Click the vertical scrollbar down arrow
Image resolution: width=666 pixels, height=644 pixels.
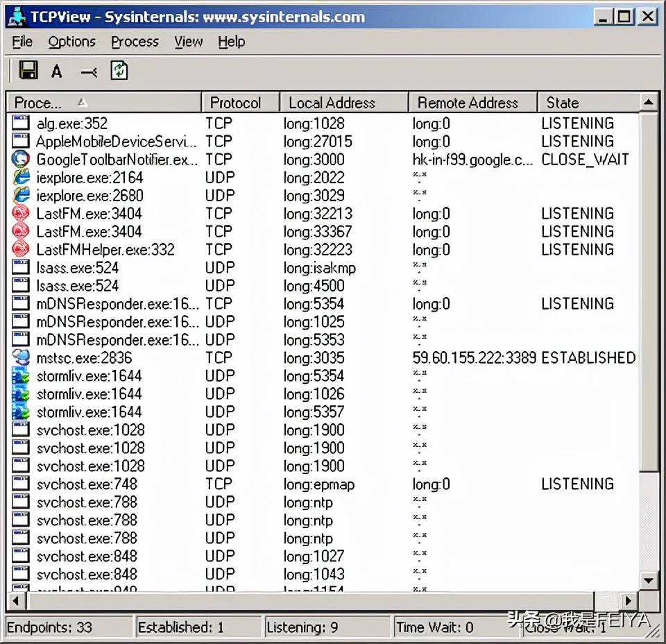click(x=649, y=580)
